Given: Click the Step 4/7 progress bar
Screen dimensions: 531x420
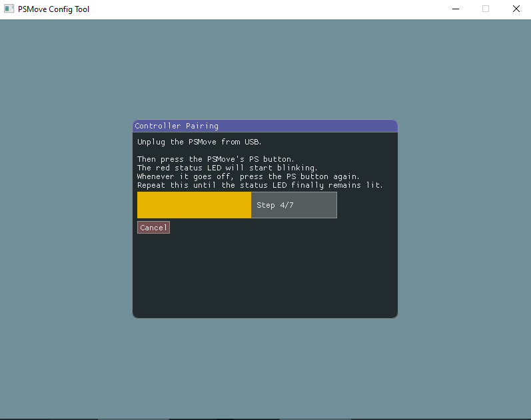Looking at the screenshot, I should click(x=237, y=205).
